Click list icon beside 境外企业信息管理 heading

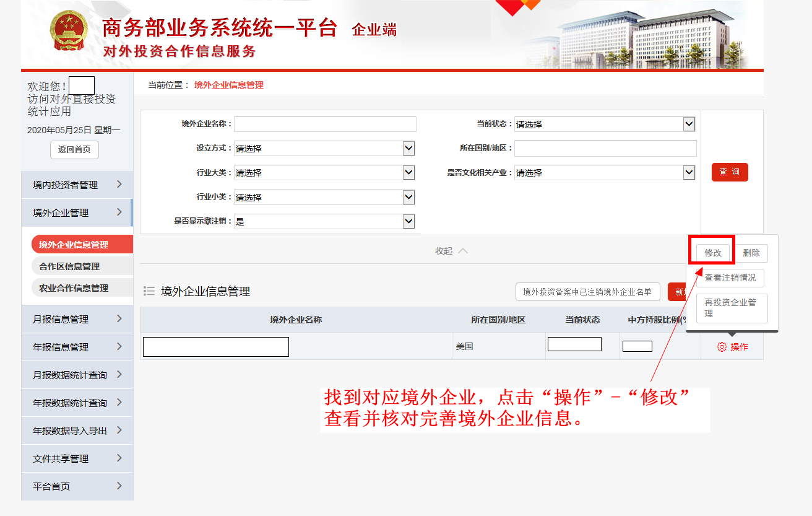pos(149,291)
